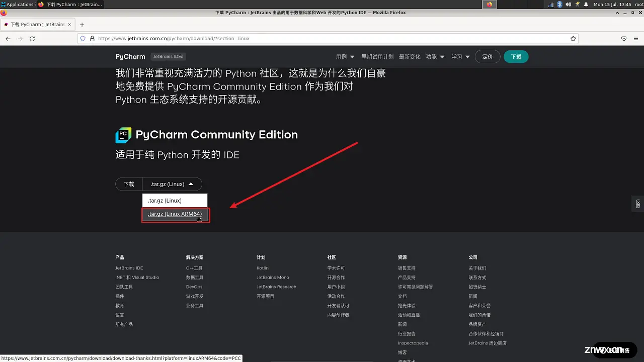Viewport: 644px width, 362px height.
Task: Open 最新变化 in the header nav
Action: [410, 57]
